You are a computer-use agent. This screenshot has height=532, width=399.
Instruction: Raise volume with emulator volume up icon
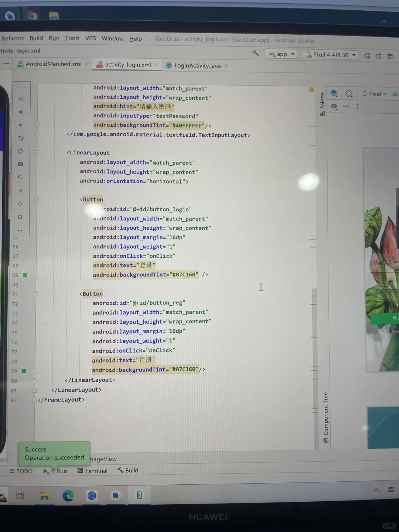21,112
